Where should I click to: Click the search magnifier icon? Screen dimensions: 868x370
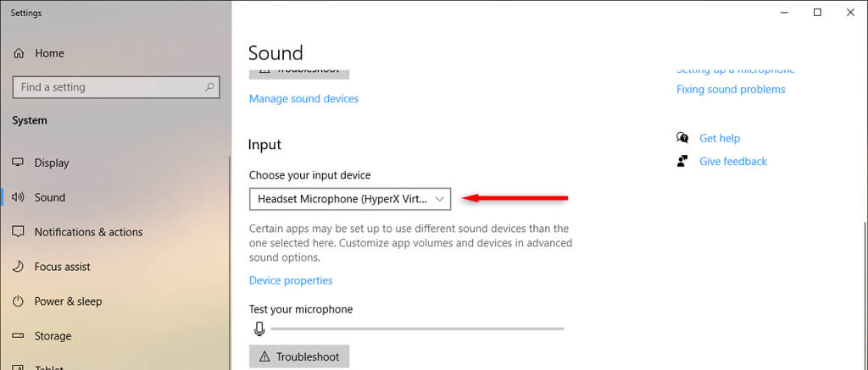coord(209,87)
